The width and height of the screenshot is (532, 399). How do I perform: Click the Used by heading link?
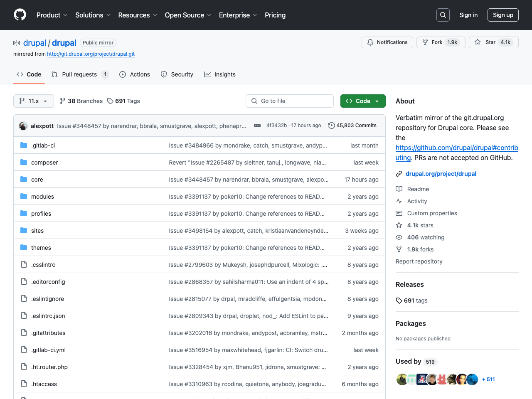[416, 362]
